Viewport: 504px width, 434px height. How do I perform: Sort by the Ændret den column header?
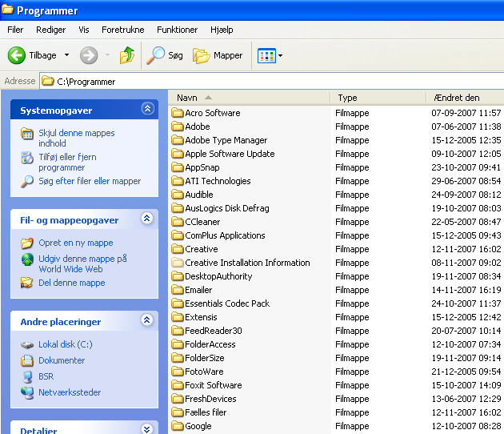(x=465, y=98)
